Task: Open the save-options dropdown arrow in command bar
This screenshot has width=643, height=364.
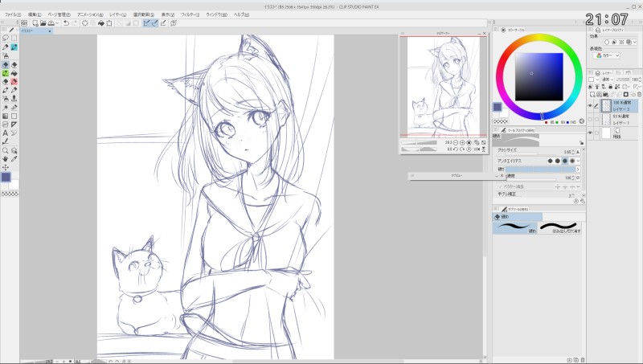Action: pyautogui.click(x=57, y=23)
